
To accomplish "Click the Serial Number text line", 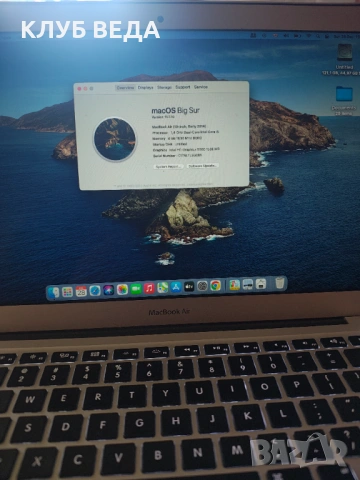I will click(x=177, y=155).
